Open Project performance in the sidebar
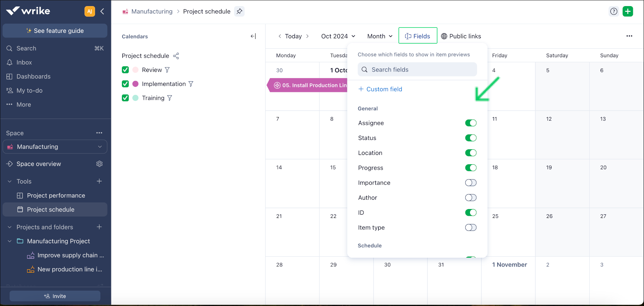Viewport: 644px width, 306px height. click(56, 195)
